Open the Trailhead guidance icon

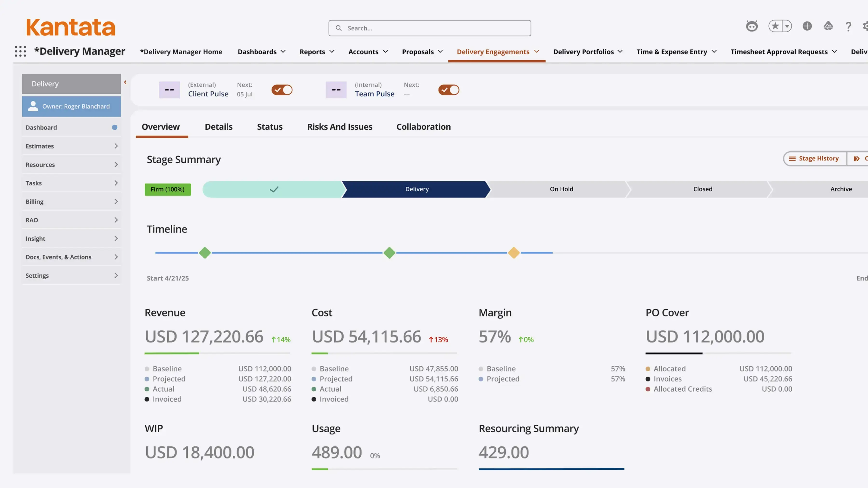(828, 26)
